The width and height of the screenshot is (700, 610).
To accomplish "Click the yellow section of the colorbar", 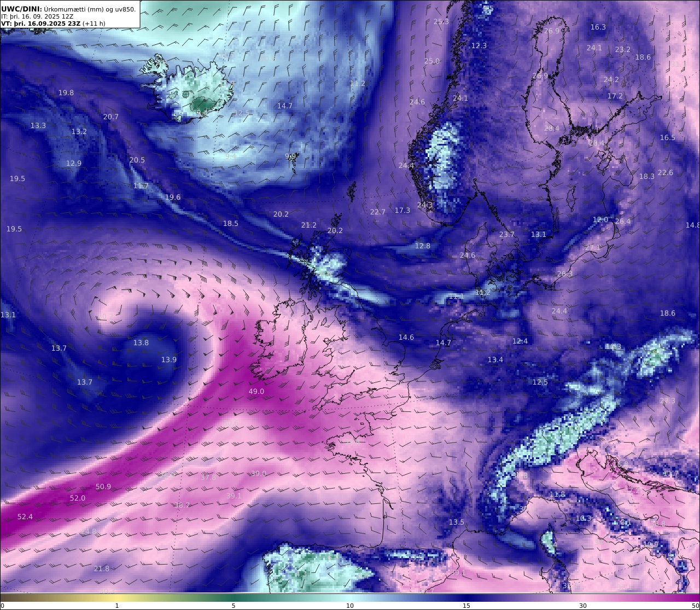I will (x=117, y=597).
